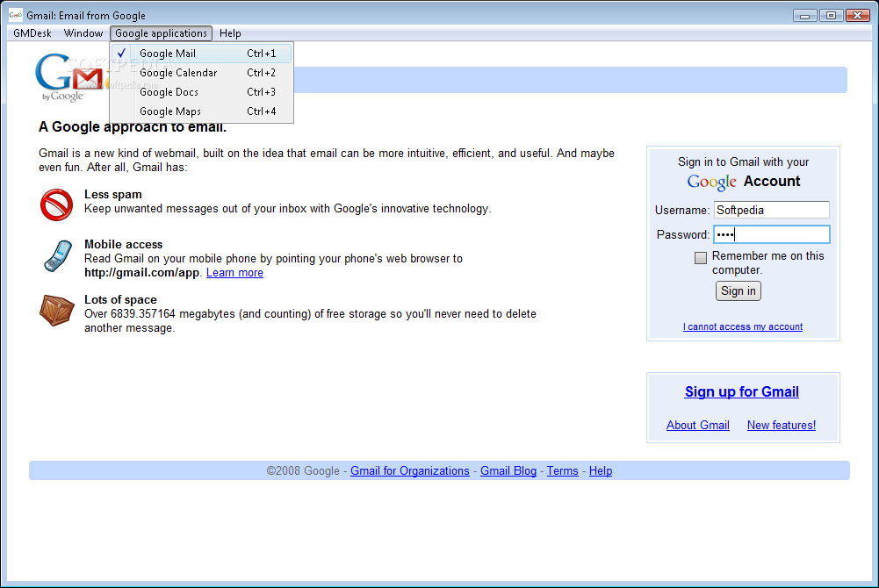Image resolution: width=879 pixels, height=588 pixels.
Task: Open the GMDesk menu
Action: [32, 33]
